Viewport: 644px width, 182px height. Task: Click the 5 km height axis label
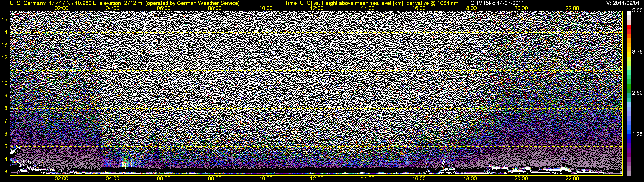6,147
